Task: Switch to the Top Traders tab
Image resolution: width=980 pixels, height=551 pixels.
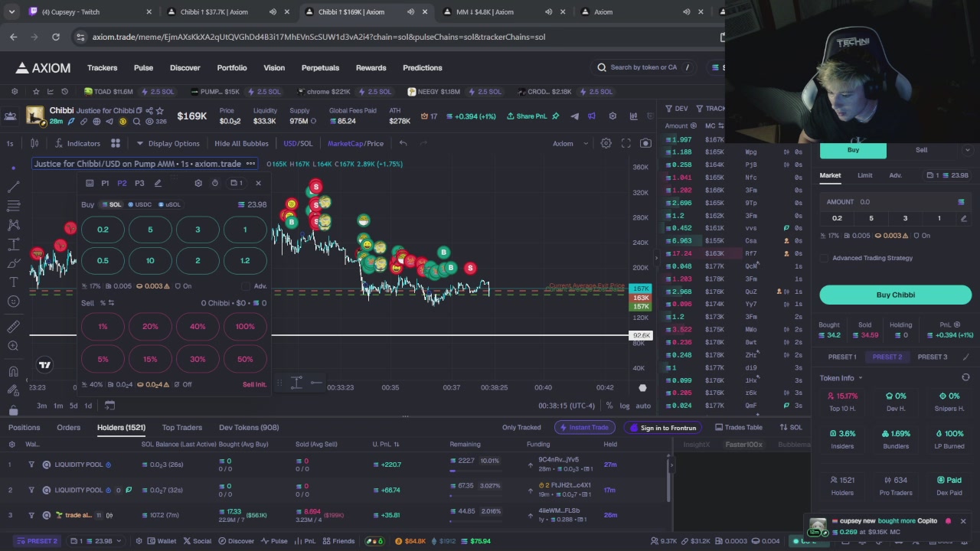Action: (x=182, y=428)
